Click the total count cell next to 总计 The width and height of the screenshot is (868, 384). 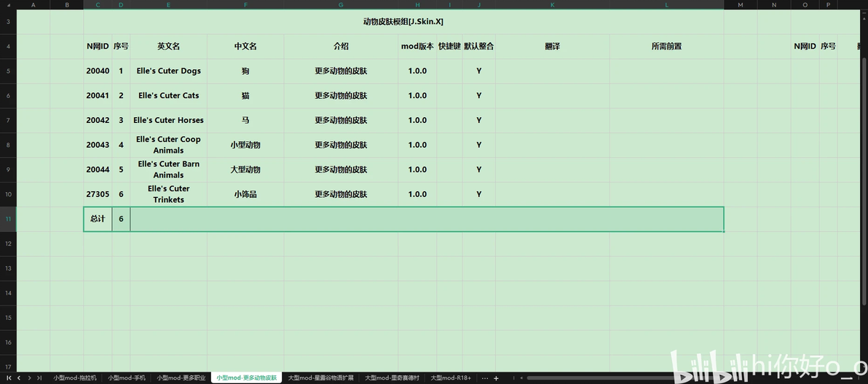coord(121,219)
